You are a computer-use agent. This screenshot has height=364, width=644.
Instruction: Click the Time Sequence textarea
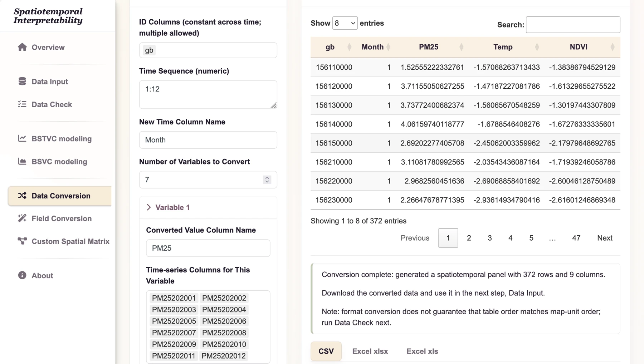coord(208,94)
